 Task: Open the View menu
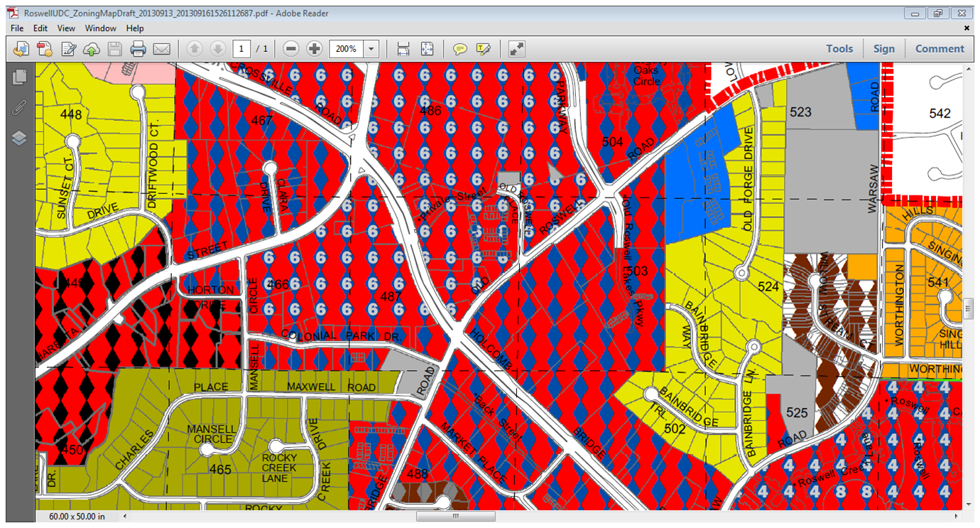coord(66,28)
